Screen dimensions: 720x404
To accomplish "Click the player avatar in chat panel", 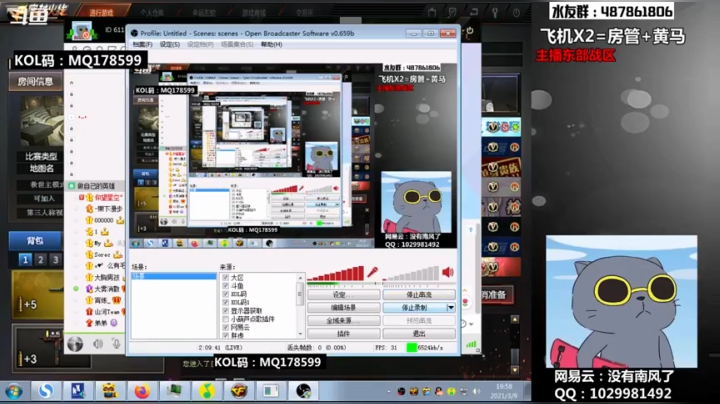I will click(82, 32).
